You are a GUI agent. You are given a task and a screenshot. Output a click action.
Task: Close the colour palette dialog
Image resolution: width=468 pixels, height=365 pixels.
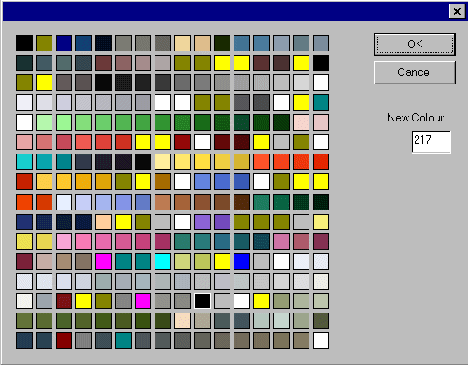[457, 12]
